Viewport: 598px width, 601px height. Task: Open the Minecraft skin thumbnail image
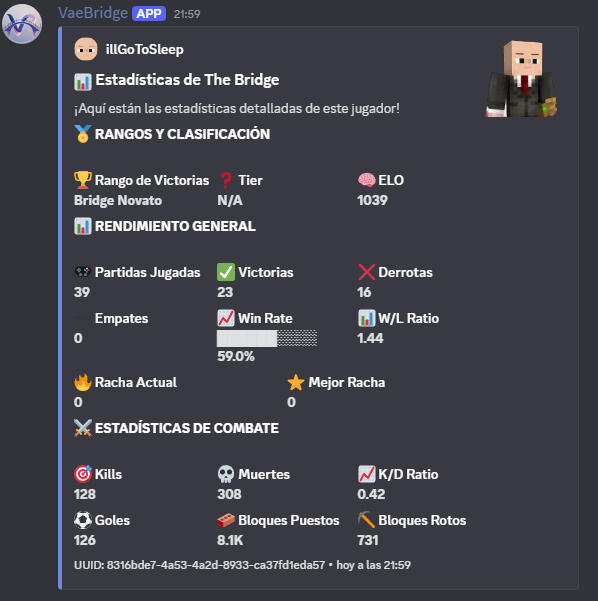pos(521,79)
